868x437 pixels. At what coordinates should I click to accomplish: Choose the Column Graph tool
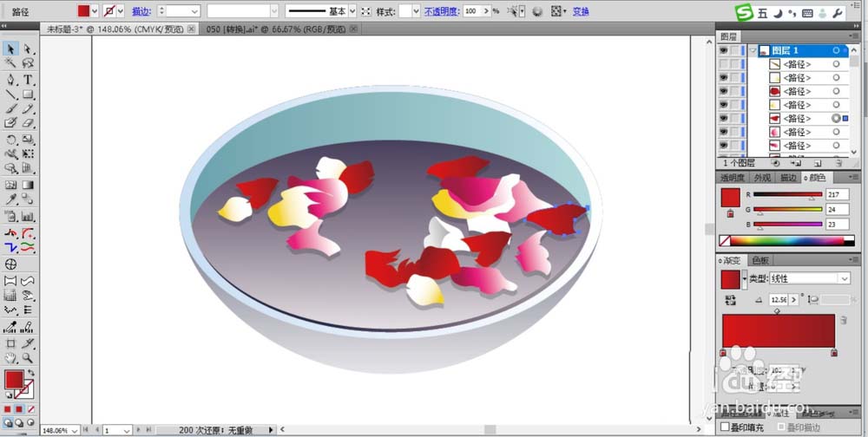pyautogui.click(x=28, y=216)
